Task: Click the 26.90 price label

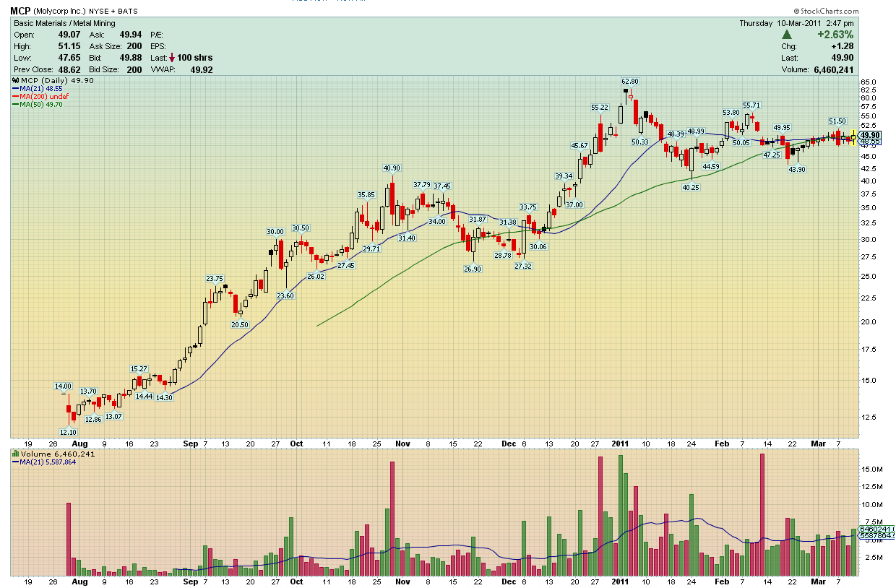Action: (473, 269)
